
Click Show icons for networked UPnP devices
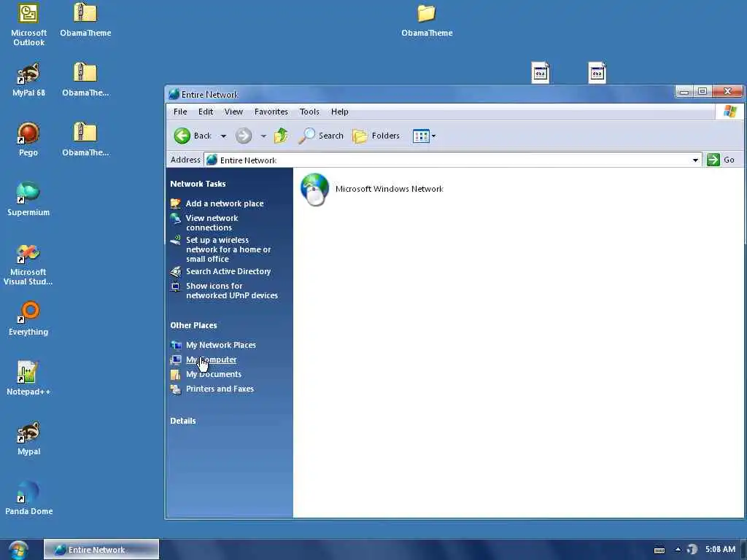click(x=231, y=290)
